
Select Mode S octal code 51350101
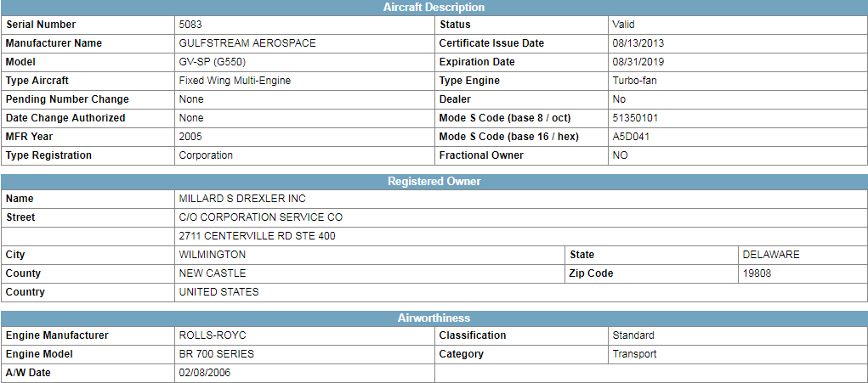pos(635,118)
